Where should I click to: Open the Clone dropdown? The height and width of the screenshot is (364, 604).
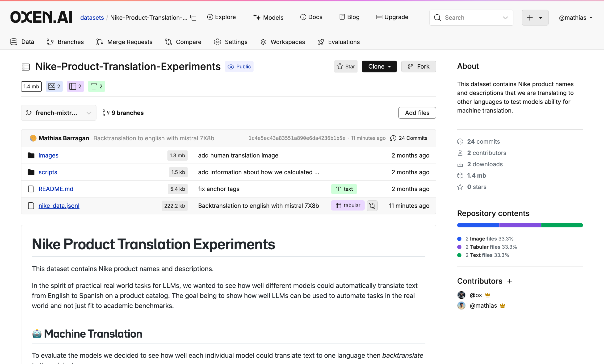coord(379,67)
